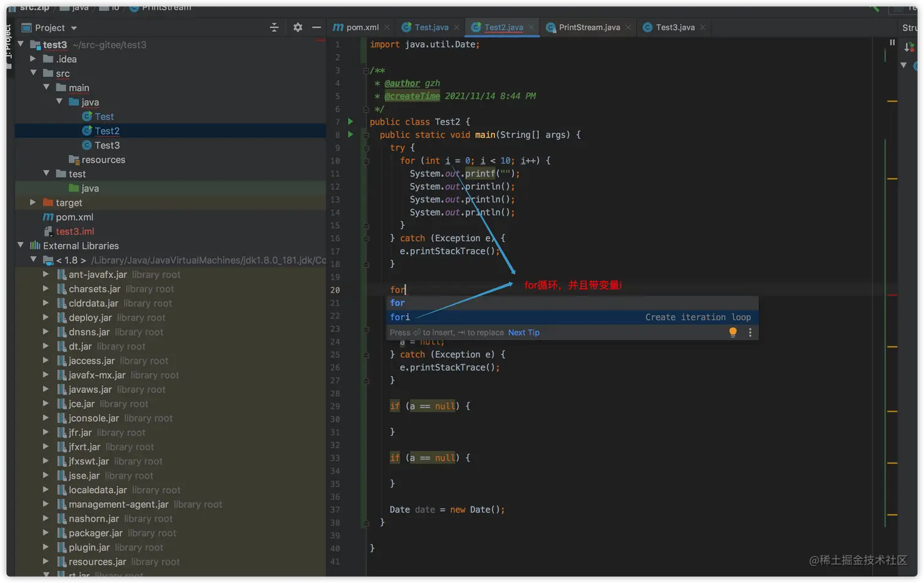The height and width of the screenshot is (583, 924).
Task: Open the Structure tool window
Action: click(909, 28)
